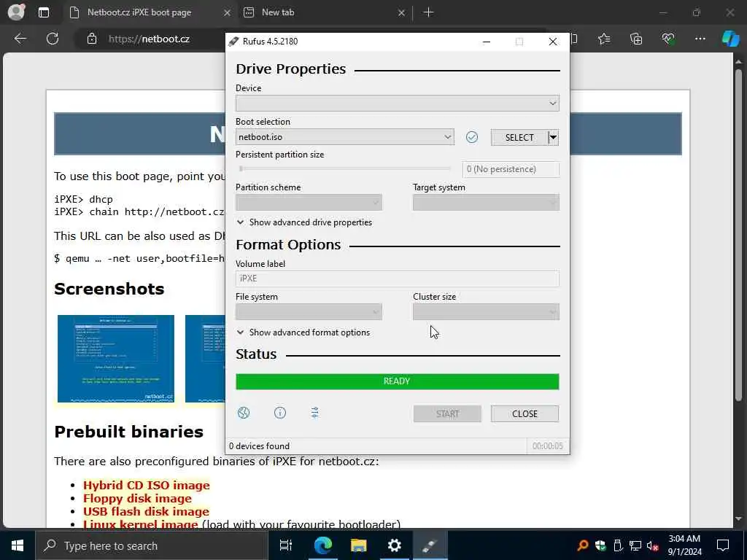Follow the Floppy disk image link
The image size is (747, 560).
(137, 499)
